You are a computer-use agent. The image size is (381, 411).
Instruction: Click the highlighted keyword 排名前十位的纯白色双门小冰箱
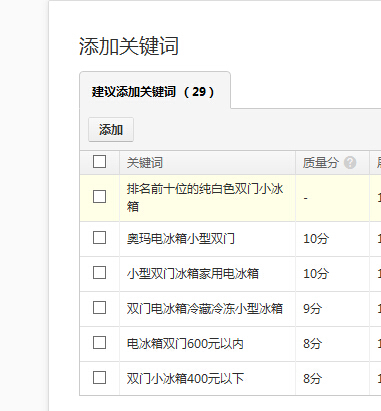[205, 198]
